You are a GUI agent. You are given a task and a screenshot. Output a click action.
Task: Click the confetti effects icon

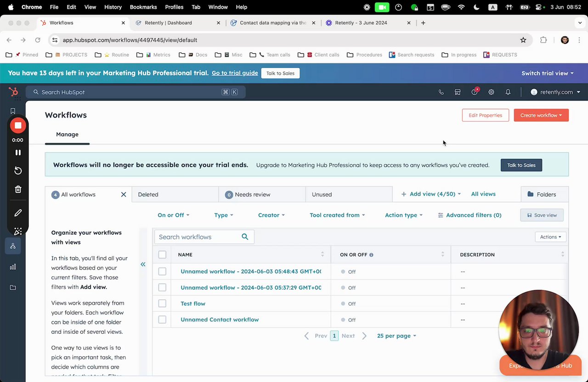(18, 231)
